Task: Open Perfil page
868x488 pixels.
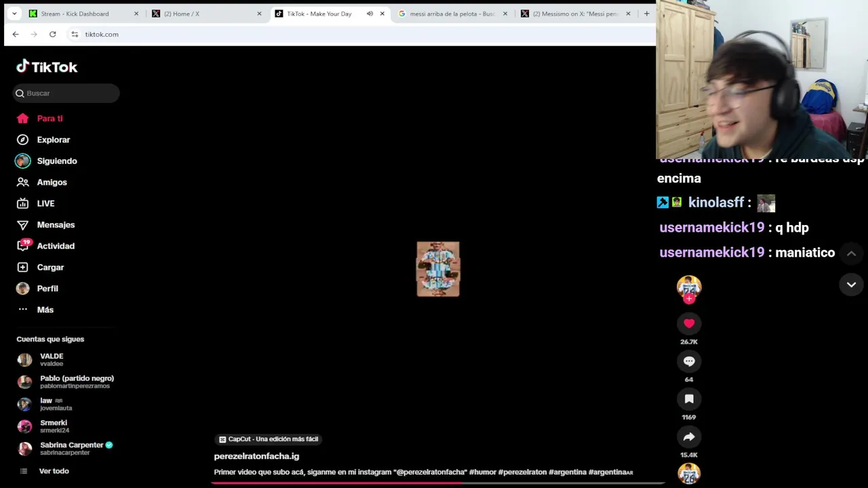Action: click(x=37, y=289)
